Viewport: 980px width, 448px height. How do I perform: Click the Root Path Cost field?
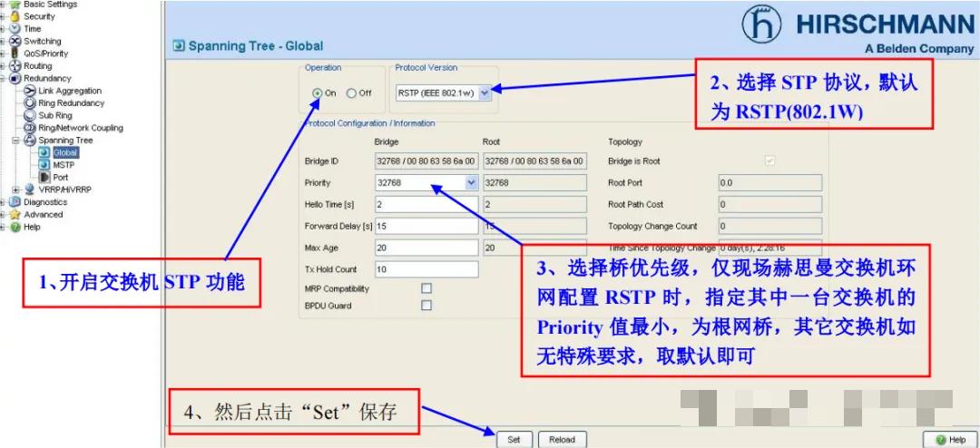[x=770, y=204]
